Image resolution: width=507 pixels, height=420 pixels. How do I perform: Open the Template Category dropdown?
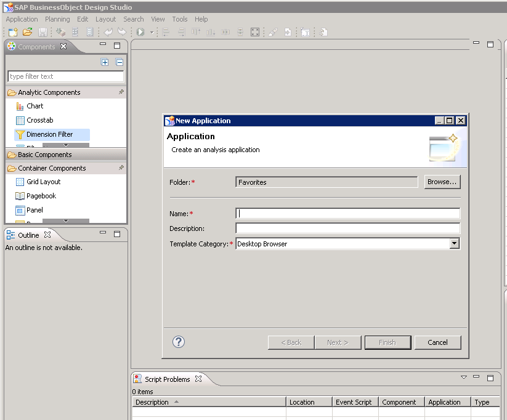pyautogui.click(x=454, y=244)
